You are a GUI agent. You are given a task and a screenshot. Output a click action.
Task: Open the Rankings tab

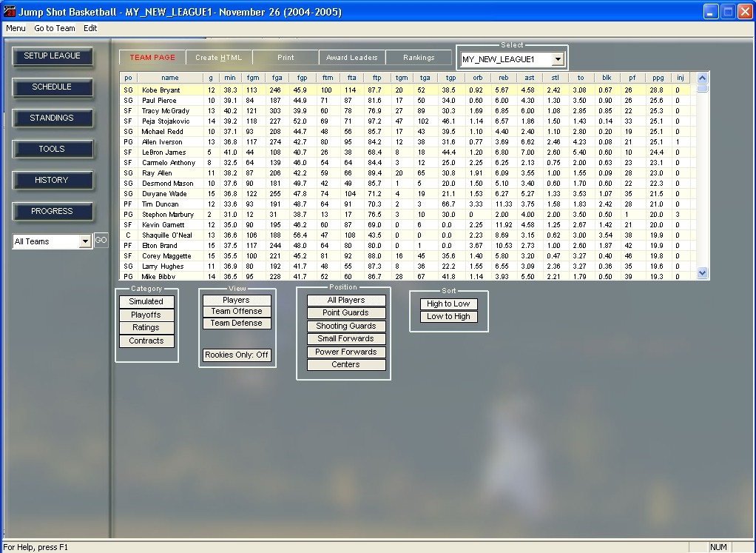coord(419,58)
